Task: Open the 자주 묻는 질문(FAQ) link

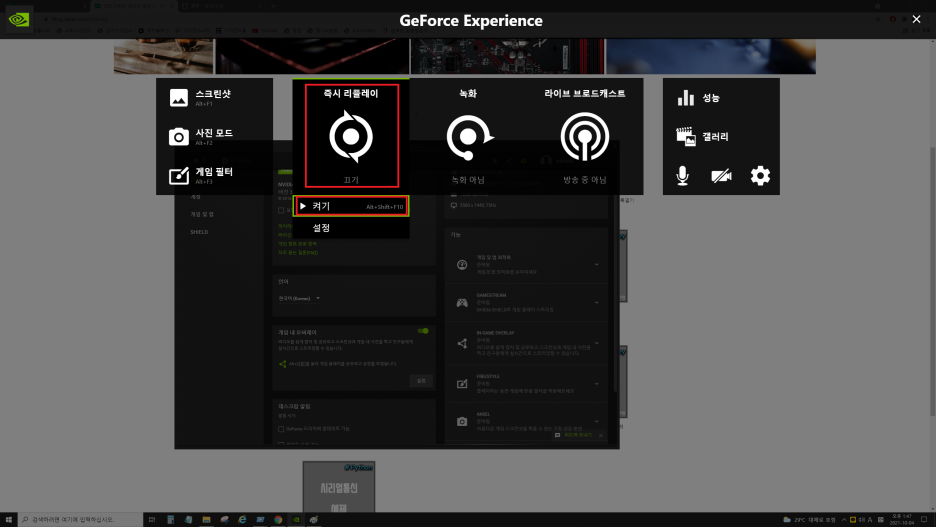Action: point(298,252)
